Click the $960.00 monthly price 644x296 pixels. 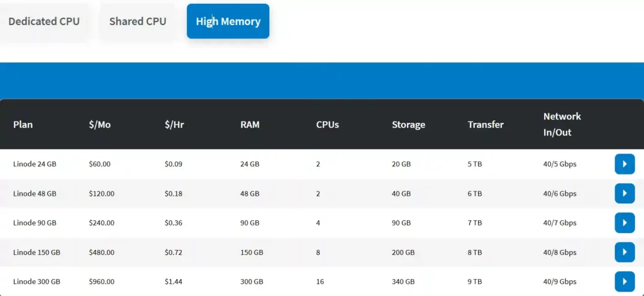(x=101, y=282)
